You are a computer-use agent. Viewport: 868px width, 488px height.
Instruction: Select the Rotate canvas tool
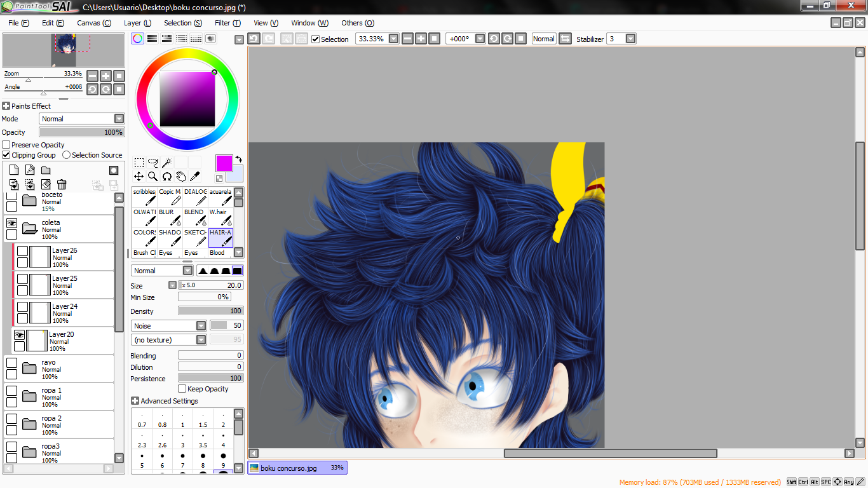pyautogui.click(x=166, y=177)
